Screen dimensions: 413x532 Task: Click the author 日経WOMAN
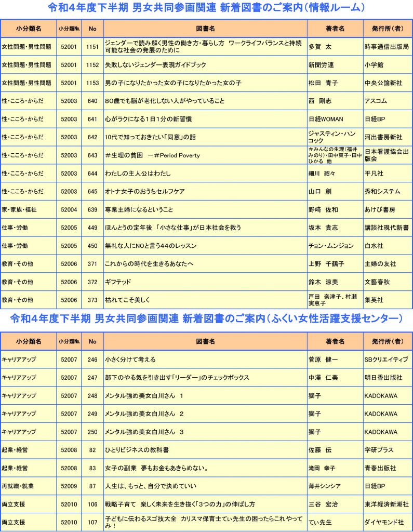click(326, 119)
